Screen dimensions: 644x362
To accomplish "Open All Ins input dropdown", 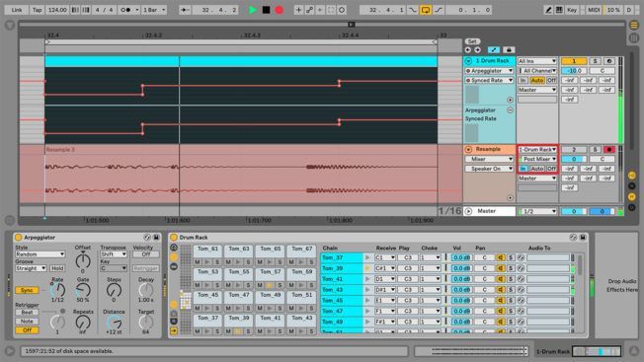I will (536, 61).
